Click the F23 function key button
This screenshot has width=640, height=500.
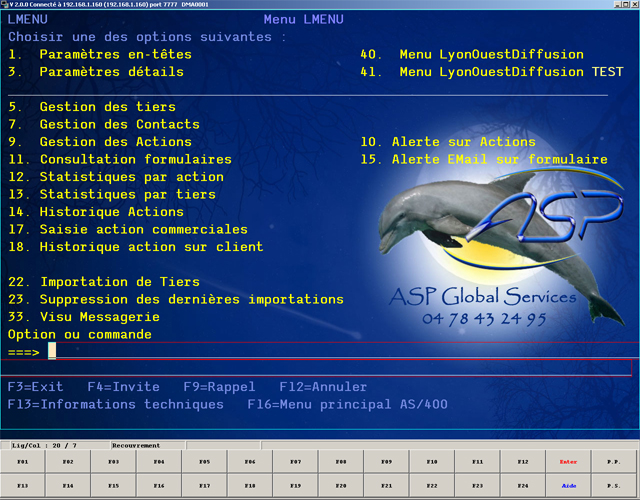click(x=478, y=486)
